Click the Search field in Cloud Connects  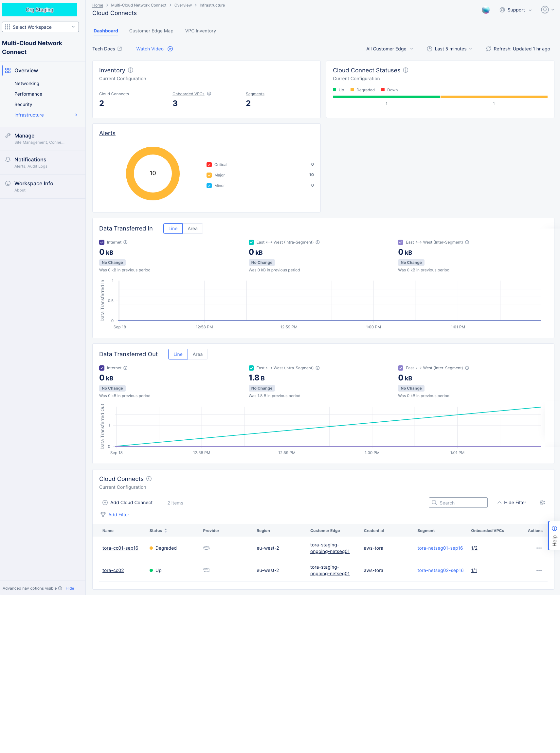[x=458, y=503]
